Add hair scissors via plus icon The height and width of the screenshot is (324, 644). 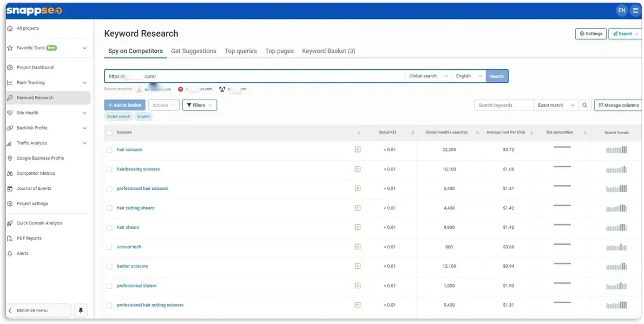(357, 149)
